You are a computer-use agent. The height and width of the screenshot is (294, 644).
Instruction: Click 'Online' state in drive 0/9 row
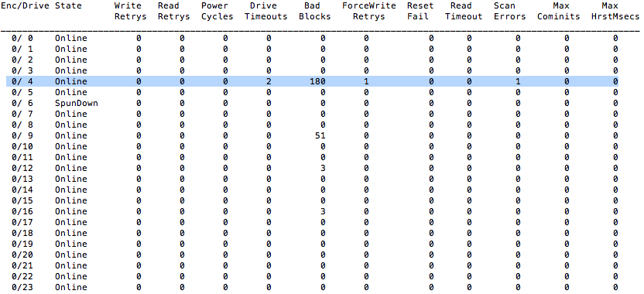click(71, 135)
